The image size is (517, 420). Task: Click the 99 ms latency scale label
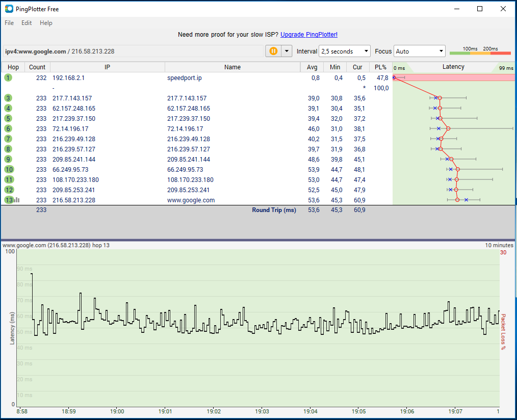[506, 68]
